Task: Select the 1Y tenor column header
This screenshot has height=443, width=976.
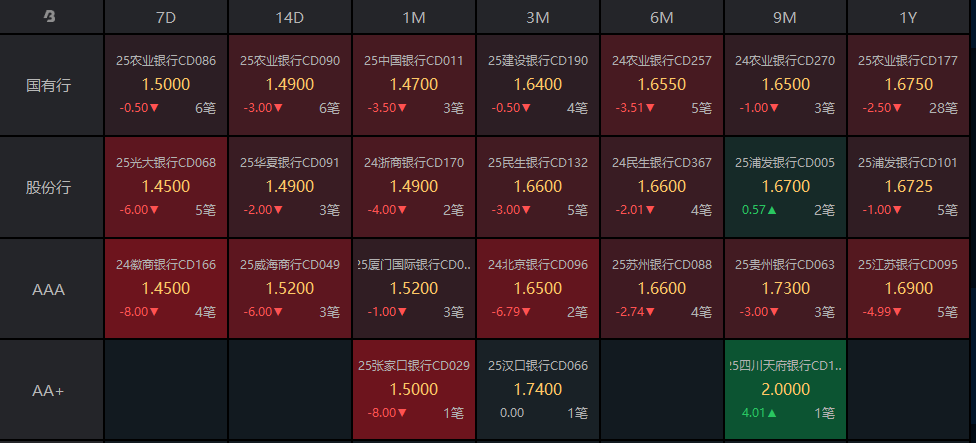Action: [x=908, y=17]
